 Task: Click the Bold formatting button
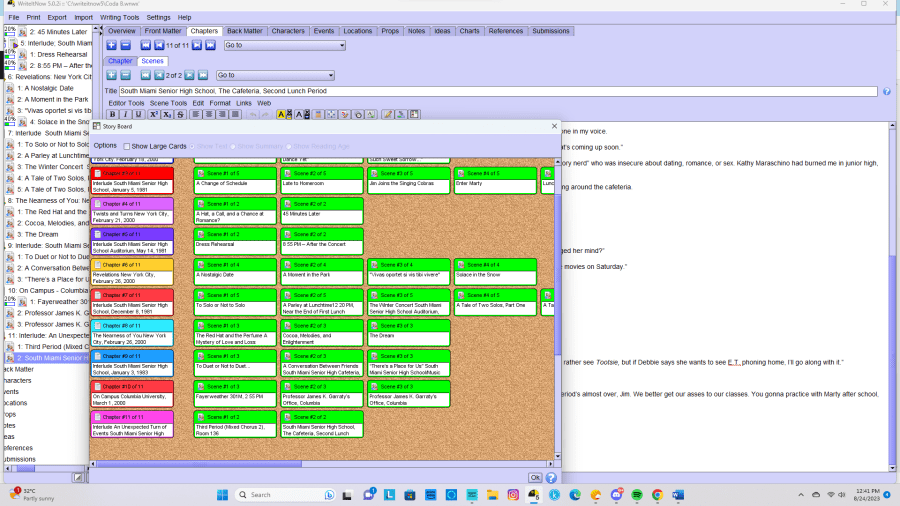click(x=112, y=114)
